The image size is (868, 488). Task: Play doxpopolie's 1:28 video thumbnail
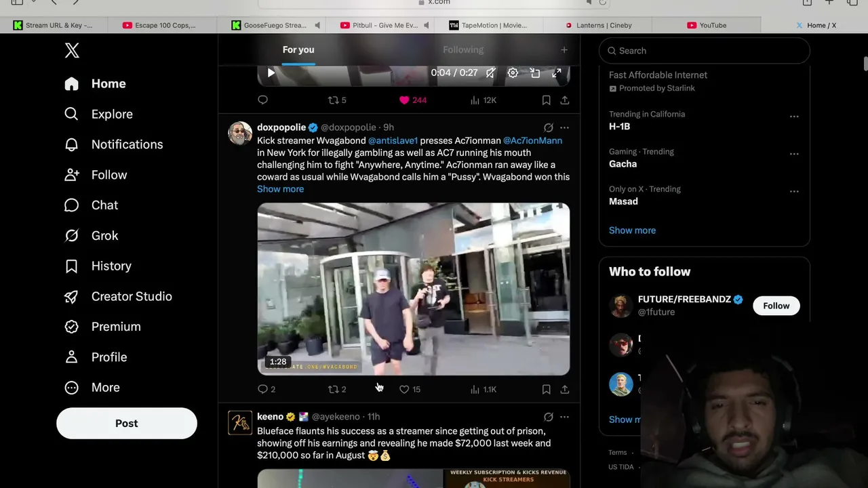point(414,289)
